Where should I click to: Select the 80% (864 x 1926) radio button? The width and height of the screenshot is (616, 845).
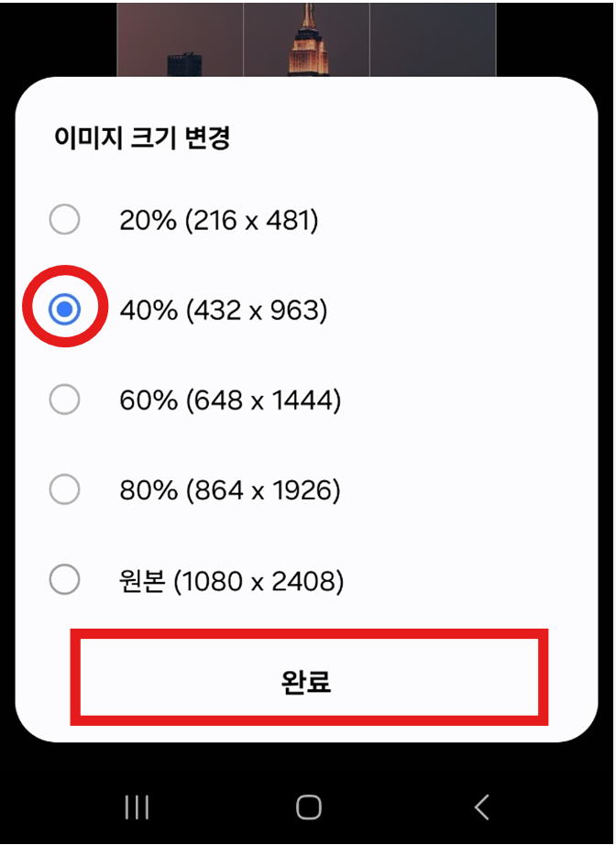pyautogui.click(x=64, y=489)
